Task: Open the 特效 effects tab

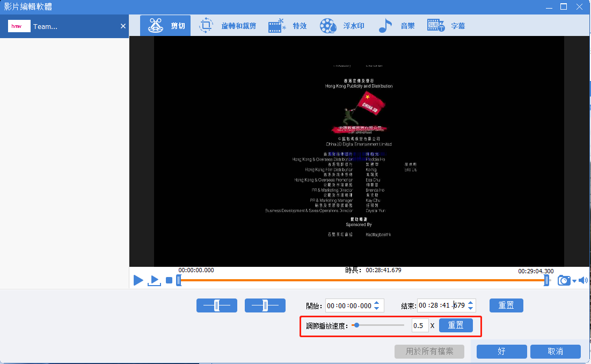Action: pyautogui.click(x=287, y=26)
